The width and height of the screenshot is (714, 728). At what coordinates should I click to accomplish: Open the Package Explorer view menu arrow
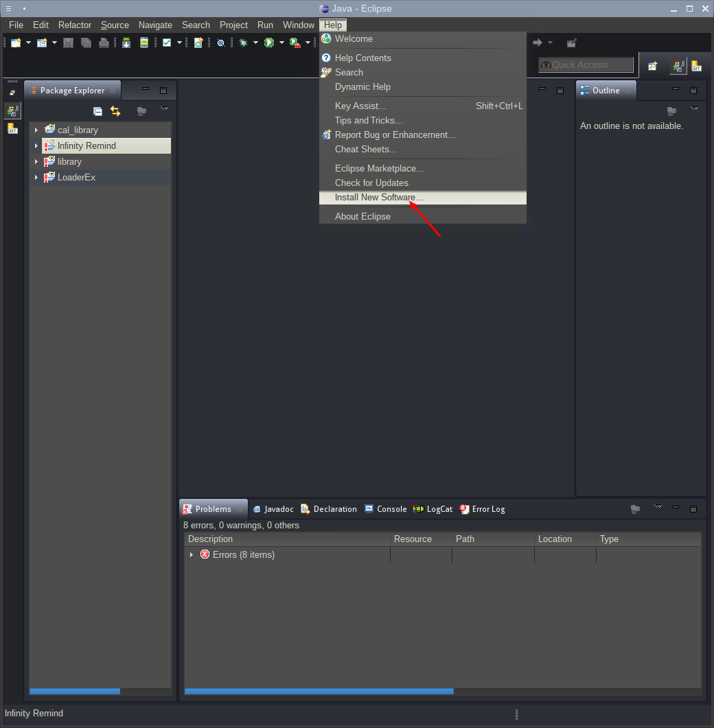click(x=165, y=108)
